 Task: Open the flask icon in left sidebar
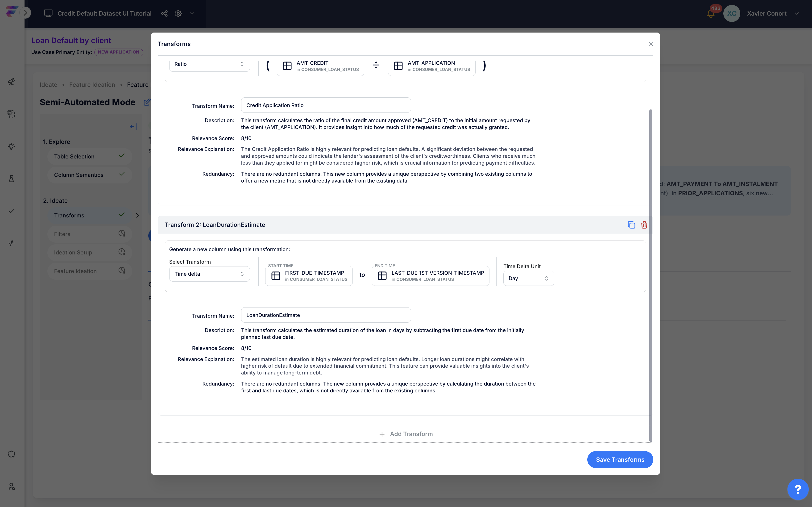point(11,178)
